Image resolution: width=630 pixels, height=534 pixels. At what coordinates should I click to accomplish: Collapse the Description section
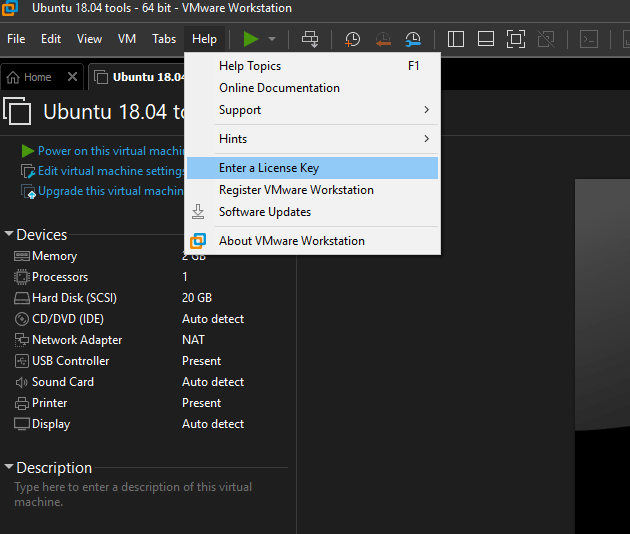tap(9, 466)
